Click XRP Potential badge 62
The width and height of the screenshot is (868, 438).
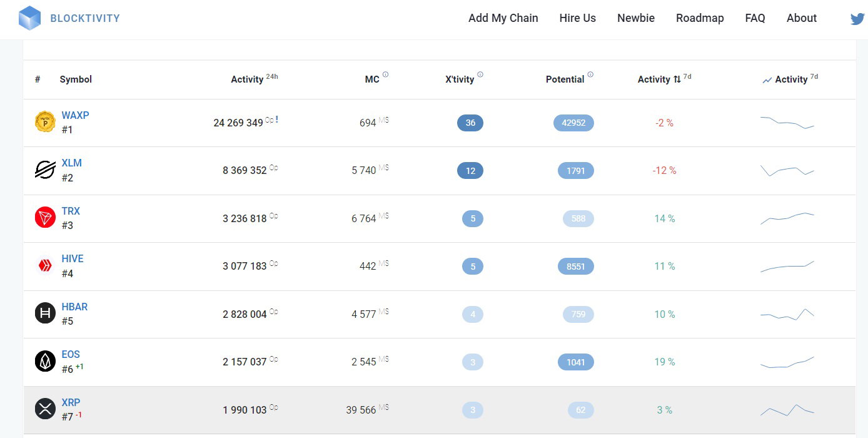(x=581, y=410)
